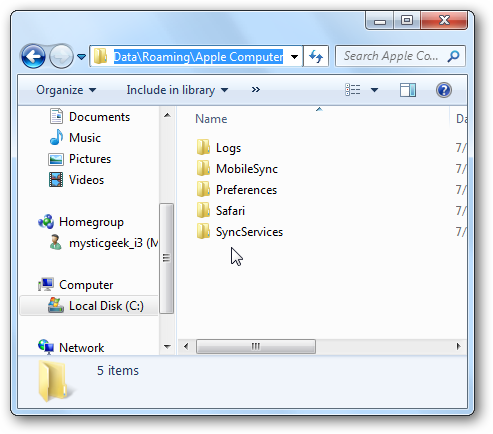Expand the address bar history dropdown
The image size is (493, 434).
tap(294, 57)
